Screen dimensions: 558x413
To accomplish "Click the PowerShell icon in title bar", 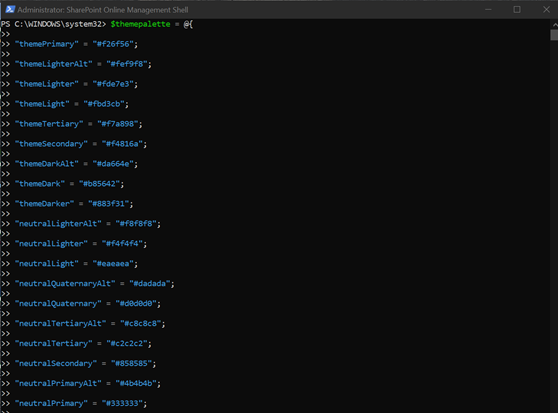I will [10, 10].
